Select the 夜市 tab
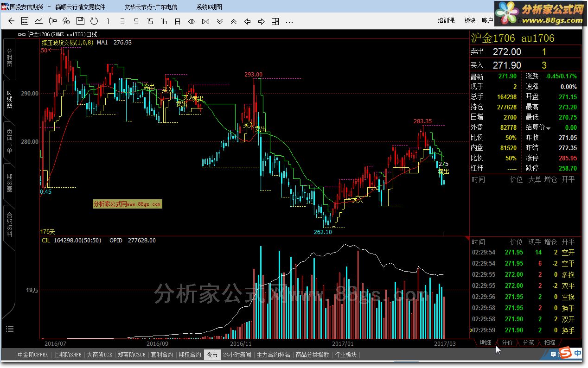This screenshot has width=588, height=368. pos(212,355)
